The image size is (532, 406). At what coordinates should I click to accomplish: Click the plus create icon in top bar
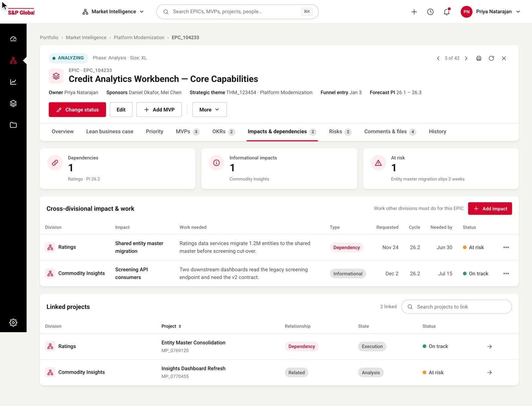tap(414, 12)
